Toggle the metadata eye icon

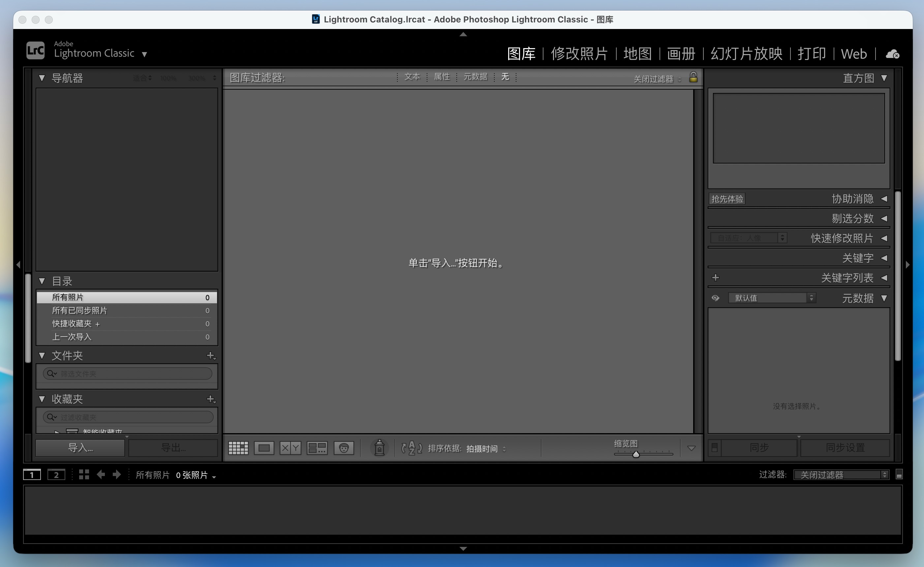tap(715, 298)
